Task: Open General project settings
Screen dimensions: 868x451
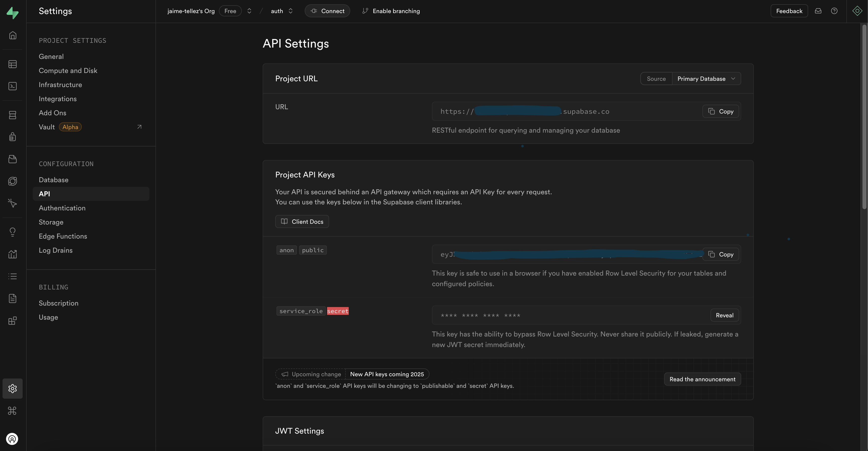Action: [51, 57]
